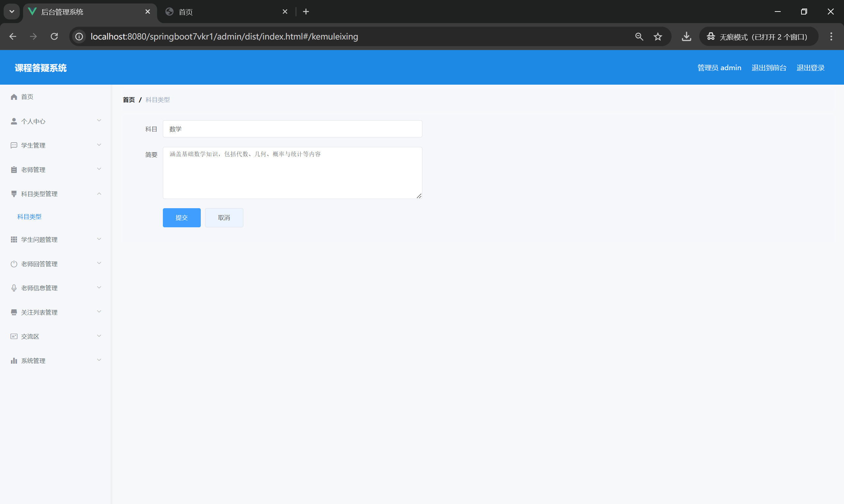Click the textarea resize handle corner

tap(419, 196)
